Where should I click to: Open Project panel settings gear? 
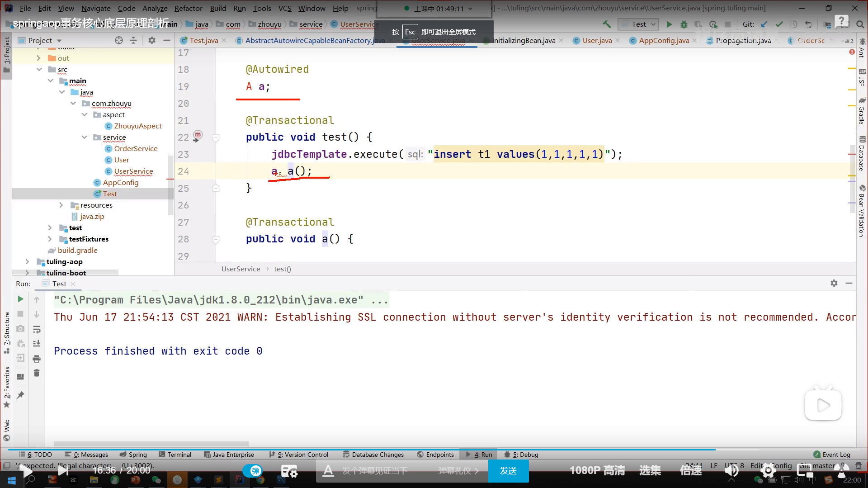(152, 40)
